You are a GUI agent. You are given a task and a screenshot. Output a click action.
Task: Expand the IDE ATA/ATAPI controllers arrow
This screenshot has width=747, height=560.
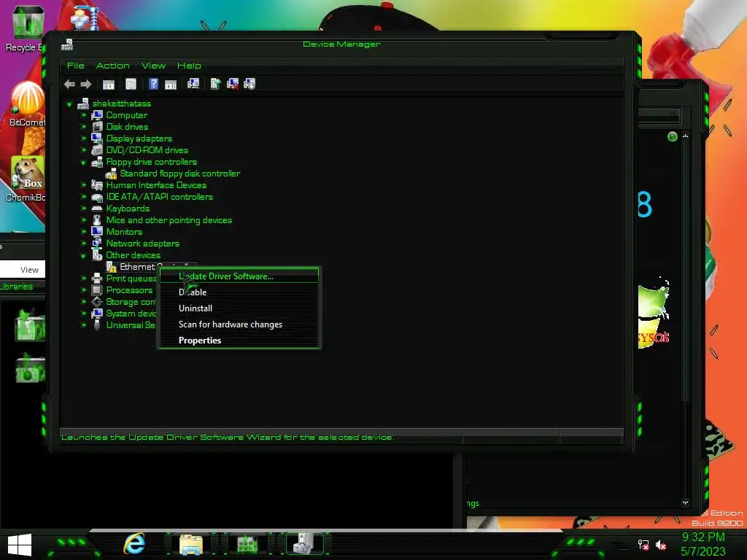point(83,197)
